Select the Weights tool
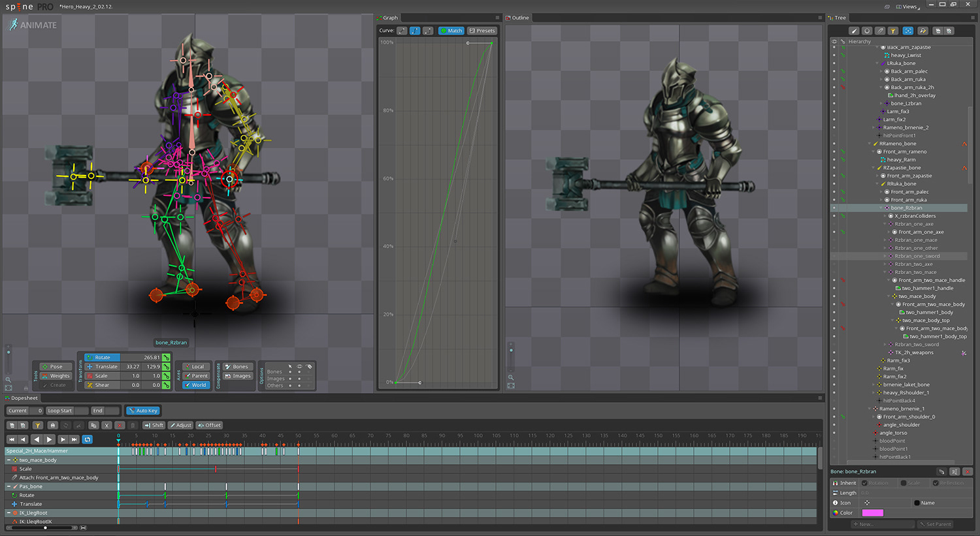Viewport: 980px width, 536px height. coord(56,375)
